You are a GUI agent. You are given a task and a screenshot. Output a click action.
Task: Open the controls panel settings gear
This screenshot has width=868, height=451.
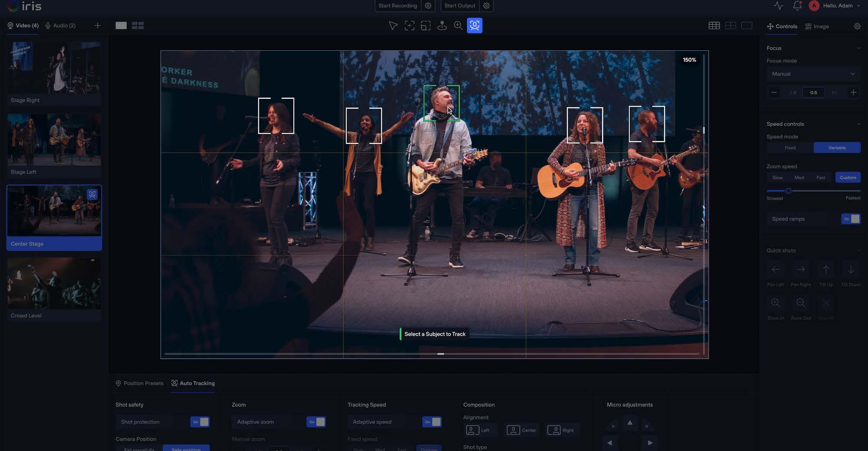[x=857, y=26]
